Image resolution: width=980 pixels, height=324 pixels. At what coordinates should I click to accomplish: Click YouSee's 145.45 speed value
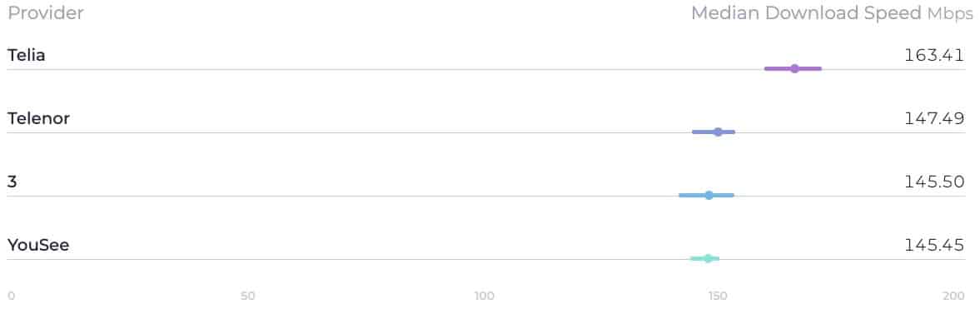(x=934, y=245)
